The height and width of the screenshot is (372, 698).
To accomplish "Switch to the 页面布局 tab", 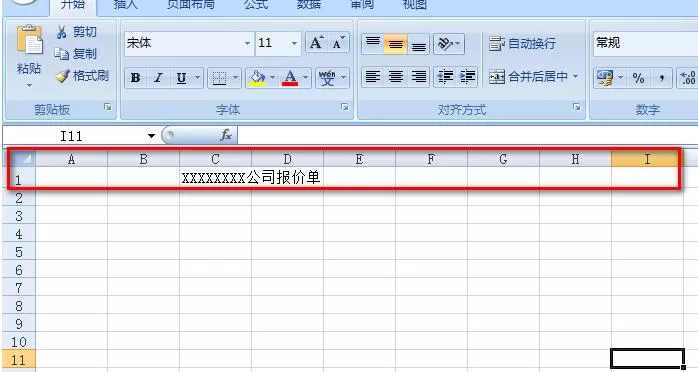I will point(191,5).
